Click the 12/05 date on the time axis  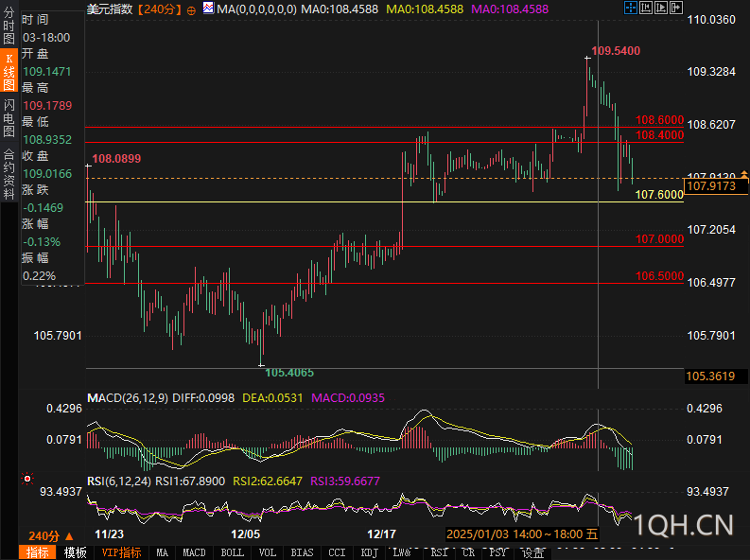pos(245,534)
